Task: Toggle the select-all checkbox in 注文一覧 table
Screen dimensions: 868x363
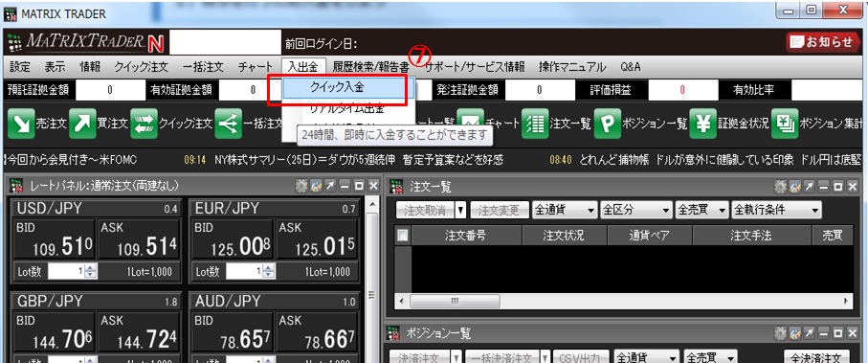Action: coord(404,236)
